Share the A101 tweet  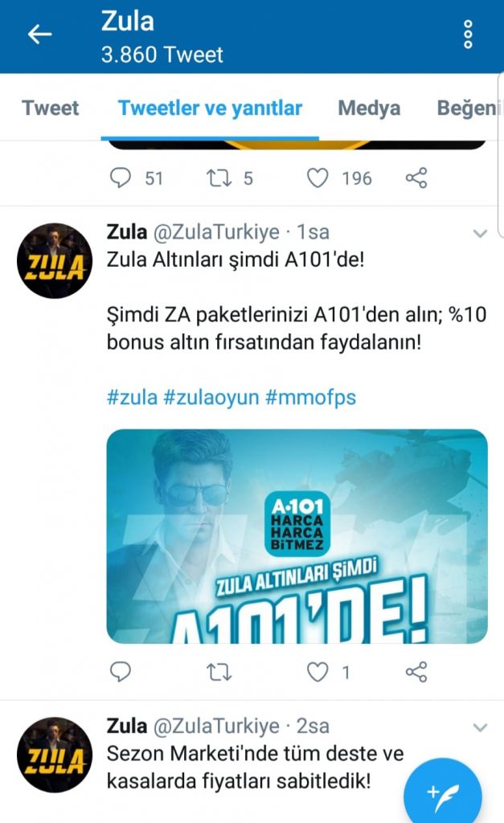tap(416, 671)
